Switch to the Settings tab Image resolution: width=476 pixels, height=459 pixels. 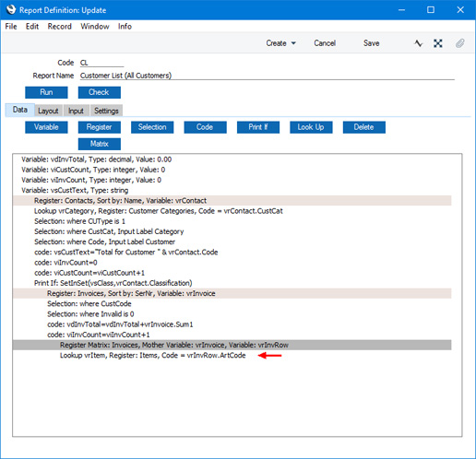pos(106,111)
